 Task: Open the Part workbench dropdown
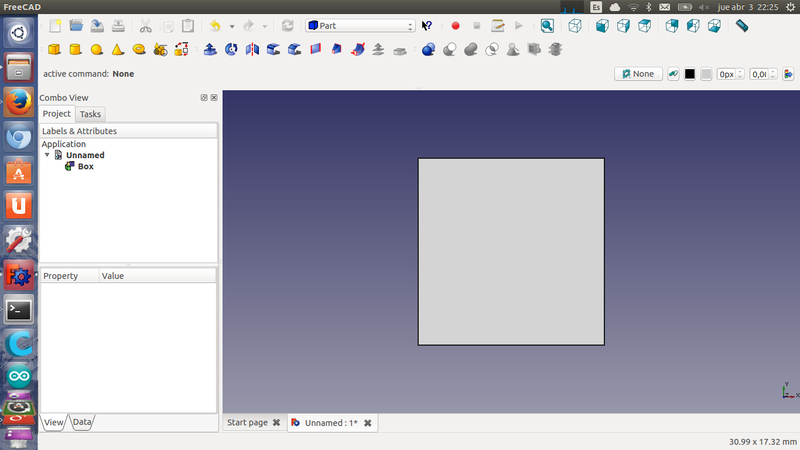pyautogui.click(x=360, y=26)
